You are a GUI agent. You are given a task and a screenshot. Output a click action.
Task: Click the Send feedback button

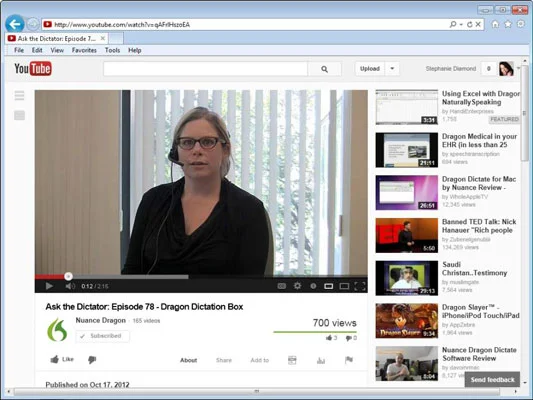[492, 380]
